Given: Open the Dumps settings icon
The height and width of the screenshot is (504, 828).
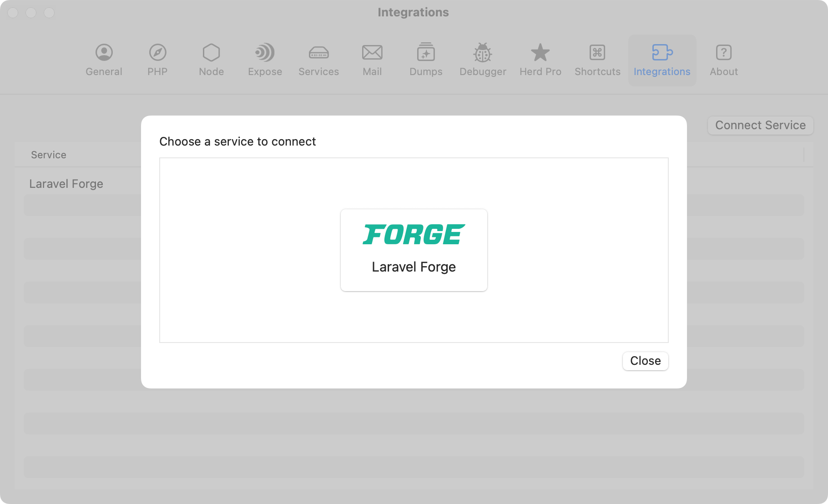Looking at the screenshot, I should (x=426, y=53).
